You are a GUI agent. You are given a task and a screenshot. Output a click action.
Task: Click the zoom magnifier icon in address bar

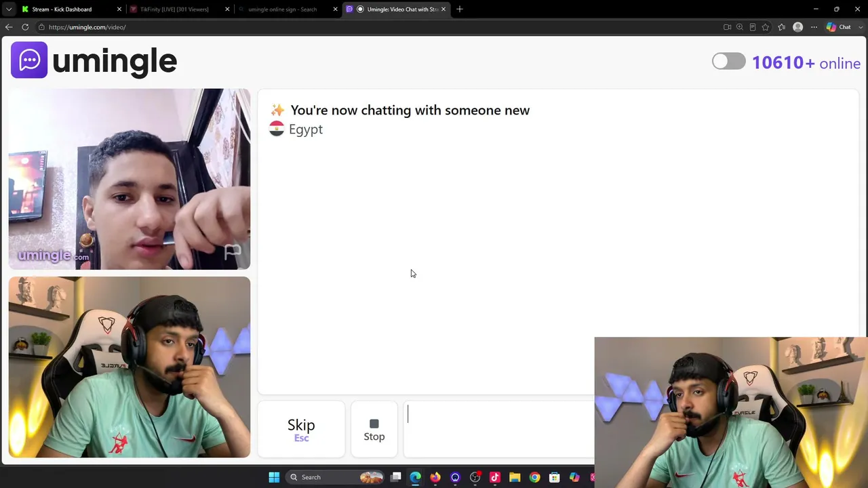coord(740,27)
